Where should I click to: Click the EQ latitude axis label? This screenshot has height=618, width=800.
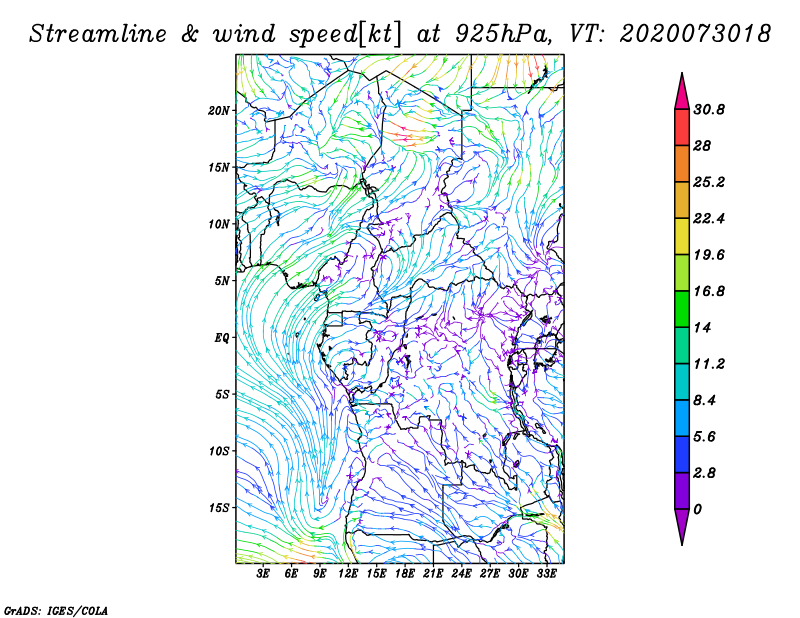(x=223, y=337)
